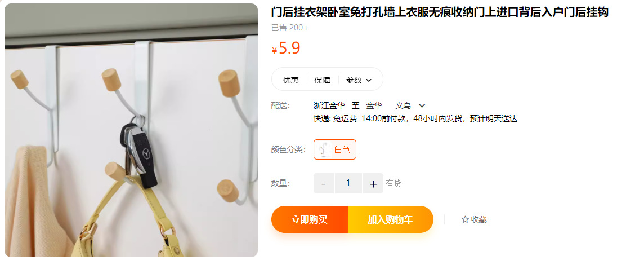Open the 保障 tab

tap(323, 80)
